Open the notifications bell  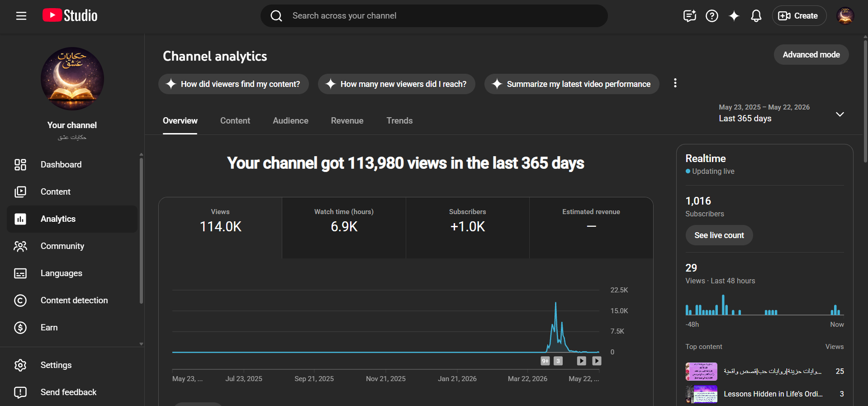pos(756,16)
